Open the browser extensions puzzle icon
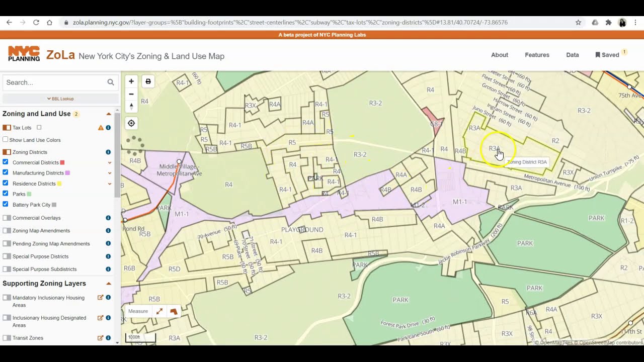The height and width of the screenshot is (362, 644). tap(608, 23)
